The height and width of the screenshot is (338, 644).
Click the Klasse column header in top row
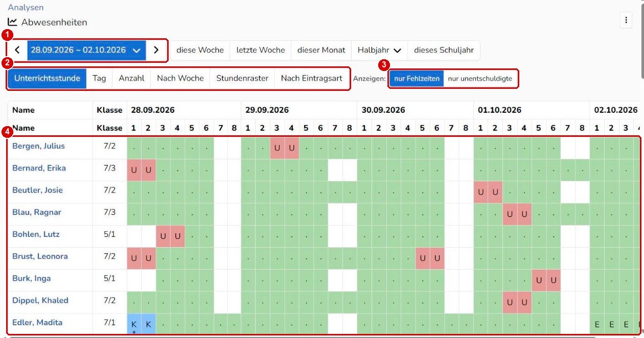109,110
